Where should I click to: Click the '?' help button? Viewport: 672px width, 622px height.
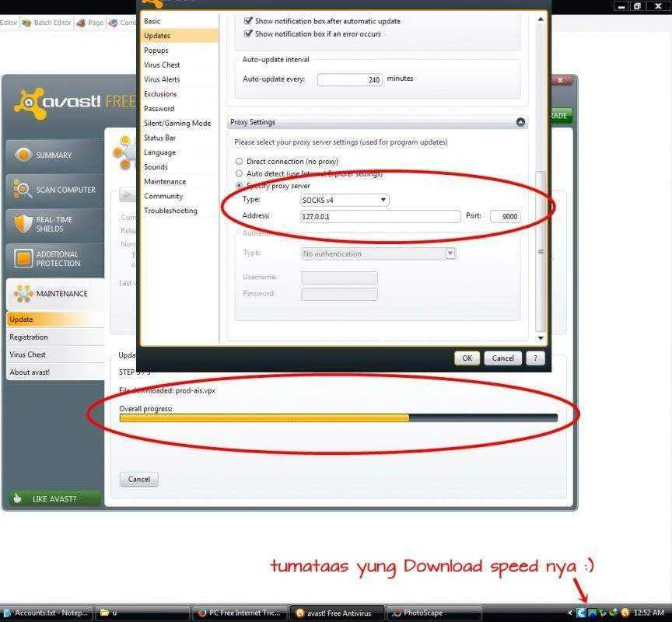tap(535, 358)
